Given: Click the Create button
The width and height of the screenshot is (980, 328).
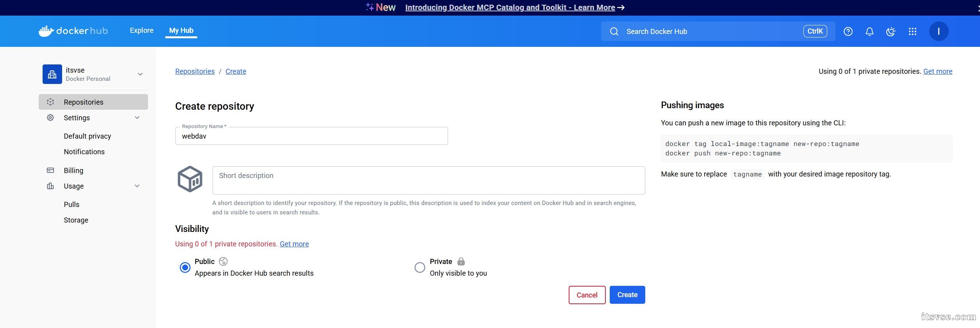Looking at the screenshot, I should 627,295.
